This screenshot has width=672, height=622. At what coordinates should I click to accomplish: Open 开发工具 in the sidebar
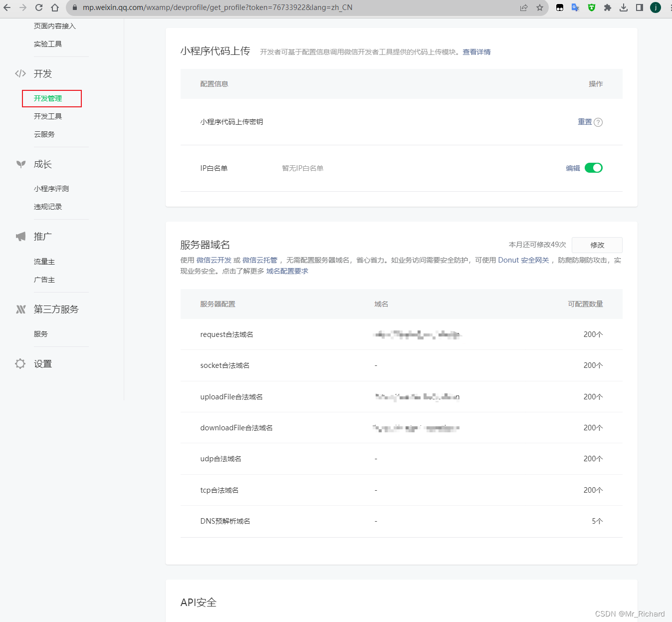click(48, 116)
